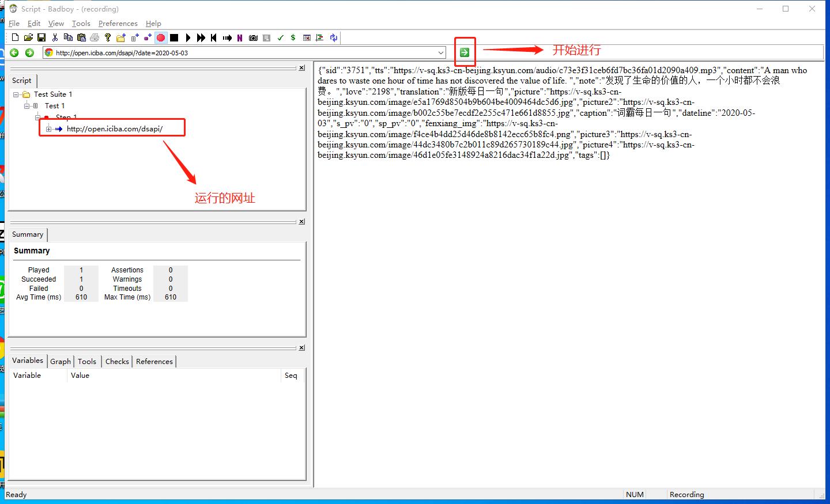The image size is (830, 504).
Task: Add a new test with the document-plus icon
Action: click(x=134, y=37)
